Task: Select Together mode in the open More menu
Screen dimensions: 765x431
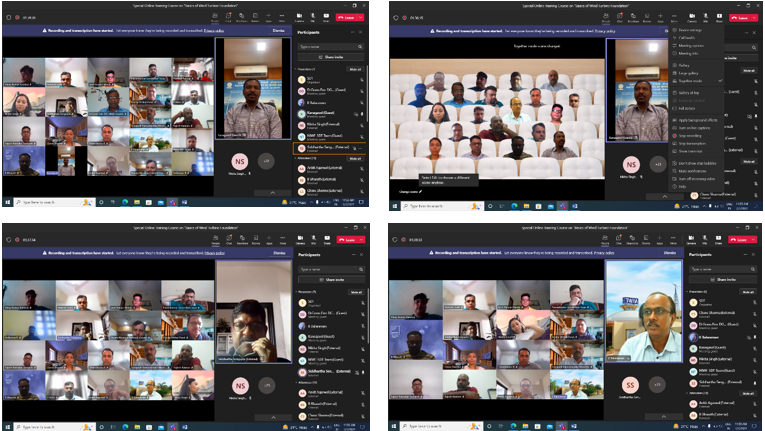Action: (692, 80)
